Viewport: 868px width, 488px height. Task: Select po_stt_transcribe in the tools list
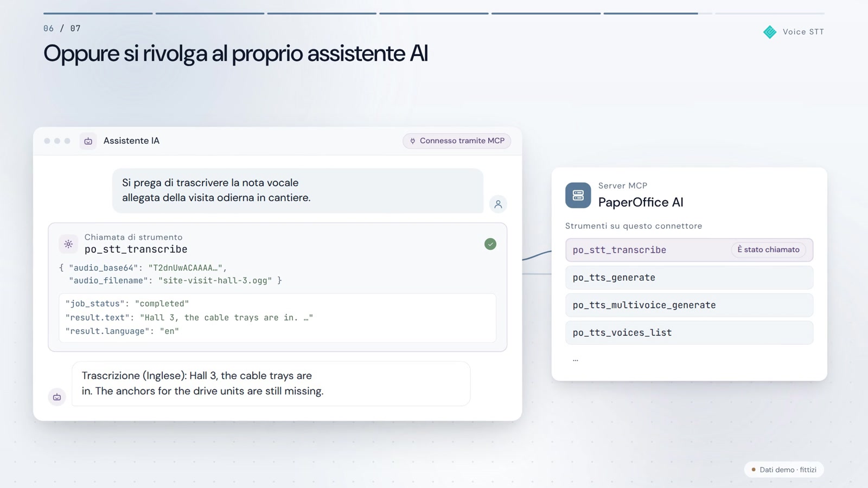[689, 250]
